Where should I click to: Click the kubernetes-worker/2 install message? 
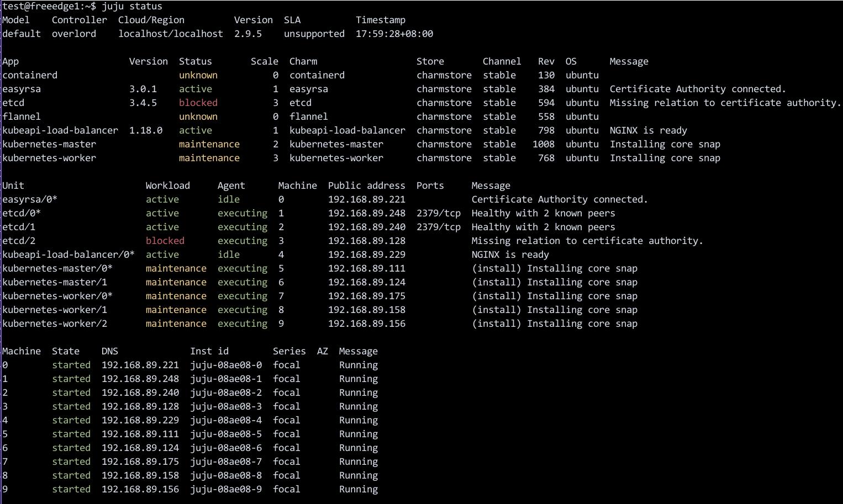point(555,323)
